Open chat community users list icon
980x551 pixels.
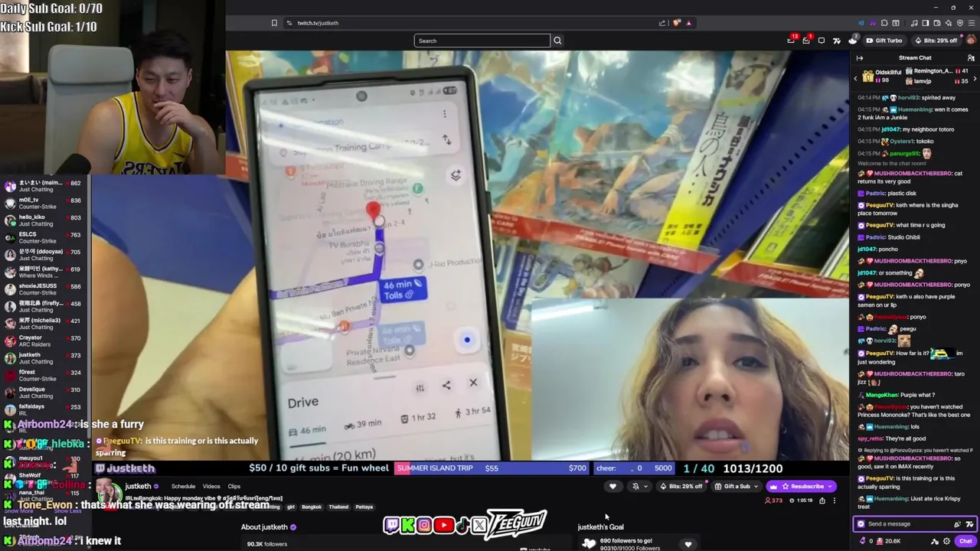tap(971, 58)
